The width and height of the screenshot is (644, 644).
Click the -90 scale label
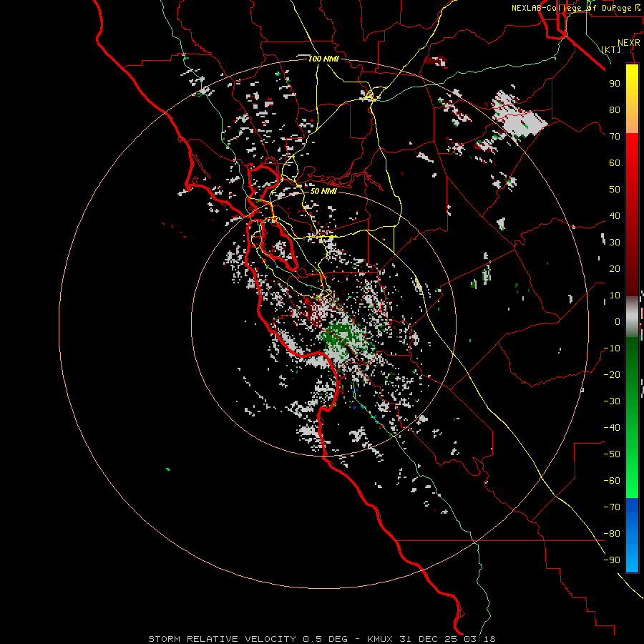click(612, 560)
